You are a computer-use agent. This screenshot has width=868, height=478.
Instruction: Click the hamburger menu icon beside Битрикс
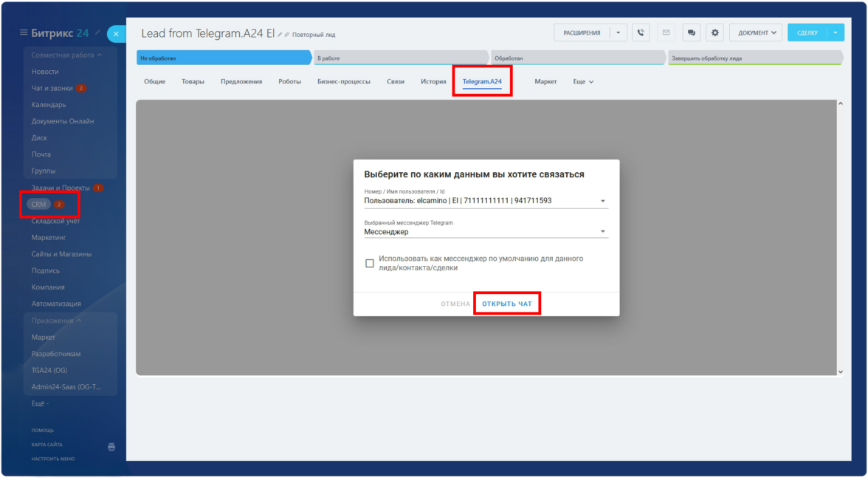click(24, 33)
